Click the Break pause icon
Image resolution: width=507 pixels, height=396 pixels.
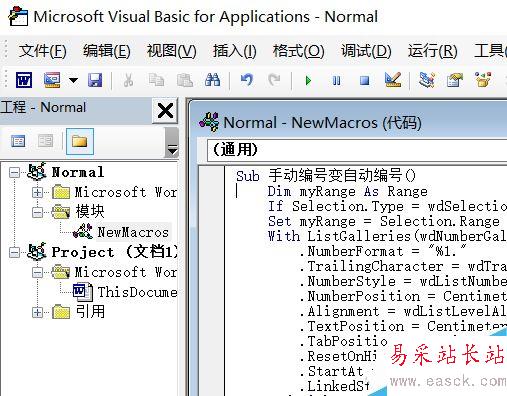coord(337,80)
